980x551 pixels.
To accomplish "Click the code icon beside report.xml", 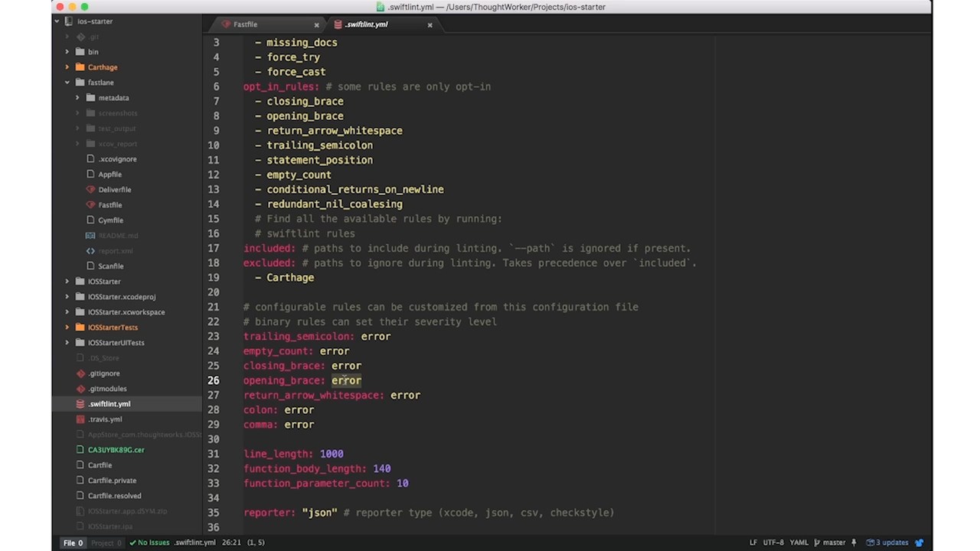I will [x=90, y=251].
